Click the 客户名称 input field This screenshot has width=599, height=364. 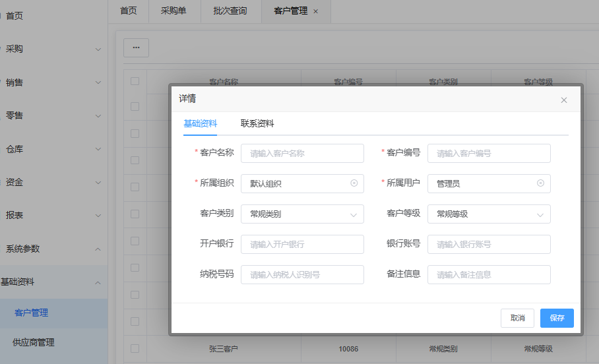[x=302, y=153]
